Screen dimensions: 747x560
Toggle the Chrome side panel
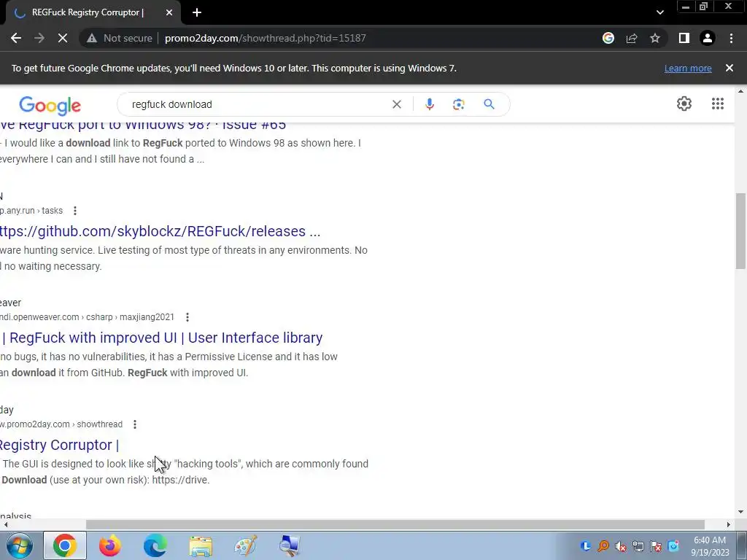coord(684,38)
